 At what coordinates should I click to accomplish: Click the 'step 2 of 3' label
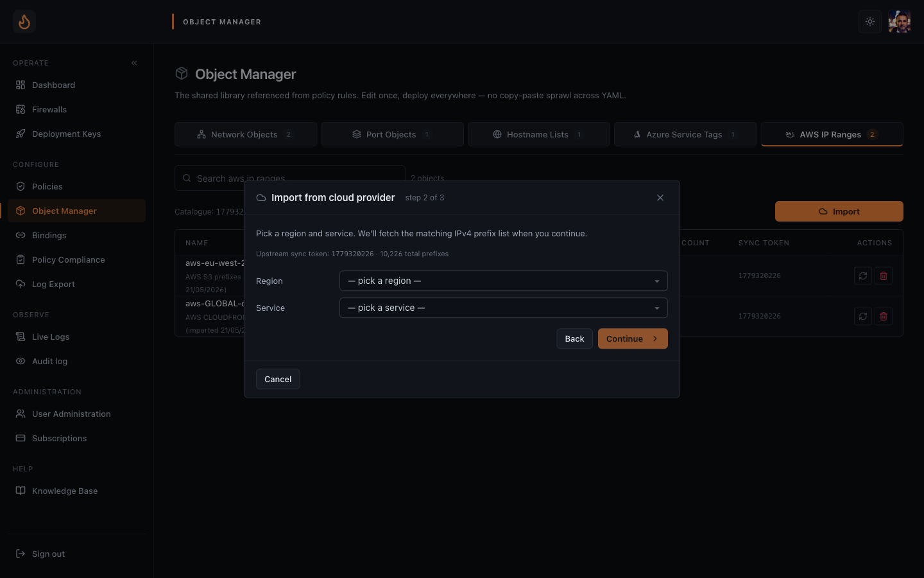[425, 198]
